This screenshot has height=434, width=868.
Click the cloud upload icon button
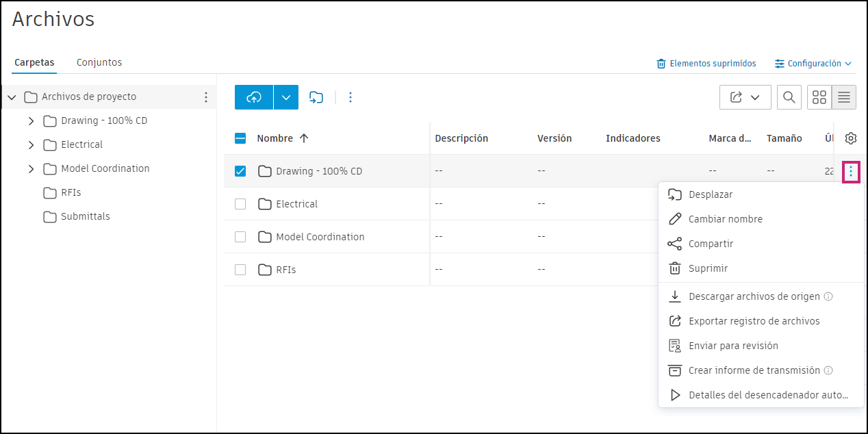tap(254, 97)
